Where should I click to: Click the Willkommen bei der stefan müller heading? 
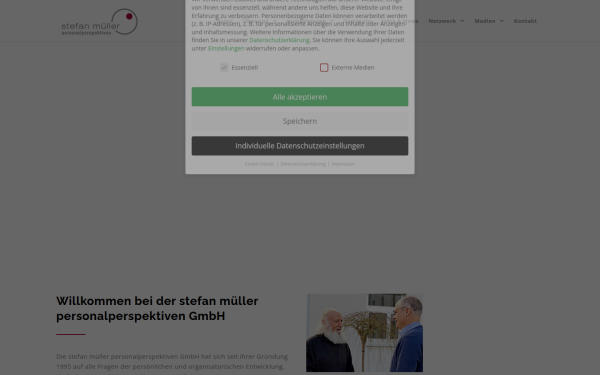[157, 308]
